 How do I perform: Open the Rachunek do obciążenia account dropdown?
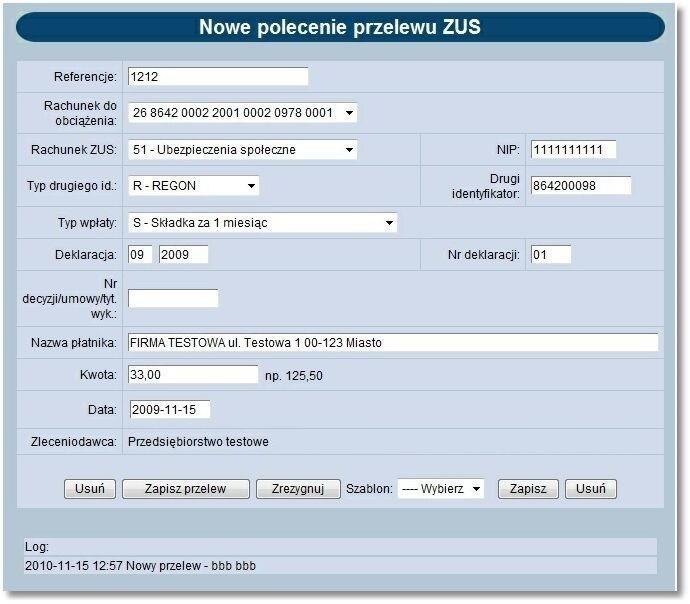[x=242, y=113]
